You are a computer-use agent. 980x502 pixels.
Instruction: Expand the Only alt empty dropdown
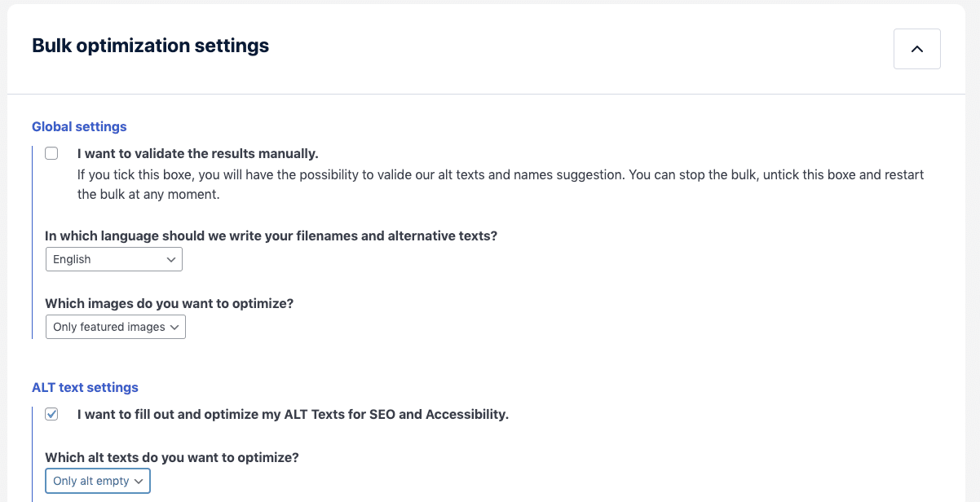pos(98,481)
